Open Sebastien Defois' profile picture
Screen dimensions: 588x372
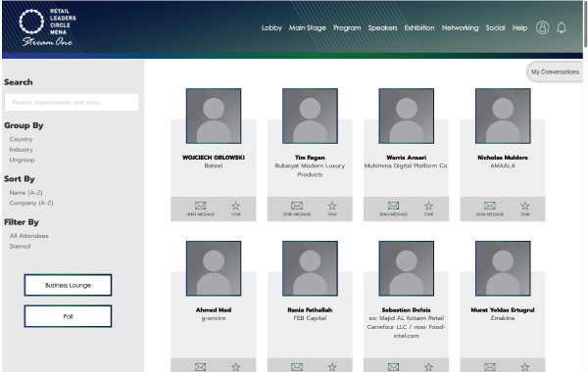(406, 268)
